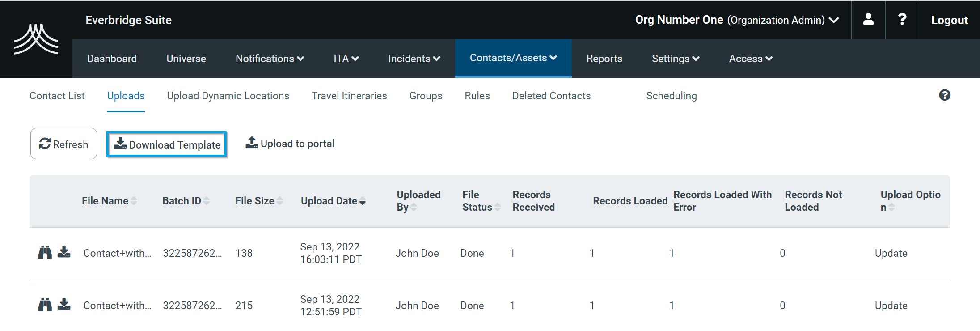
Task: View details binoculars icon for 138-size upload
Action: click(x=45, y=253)
